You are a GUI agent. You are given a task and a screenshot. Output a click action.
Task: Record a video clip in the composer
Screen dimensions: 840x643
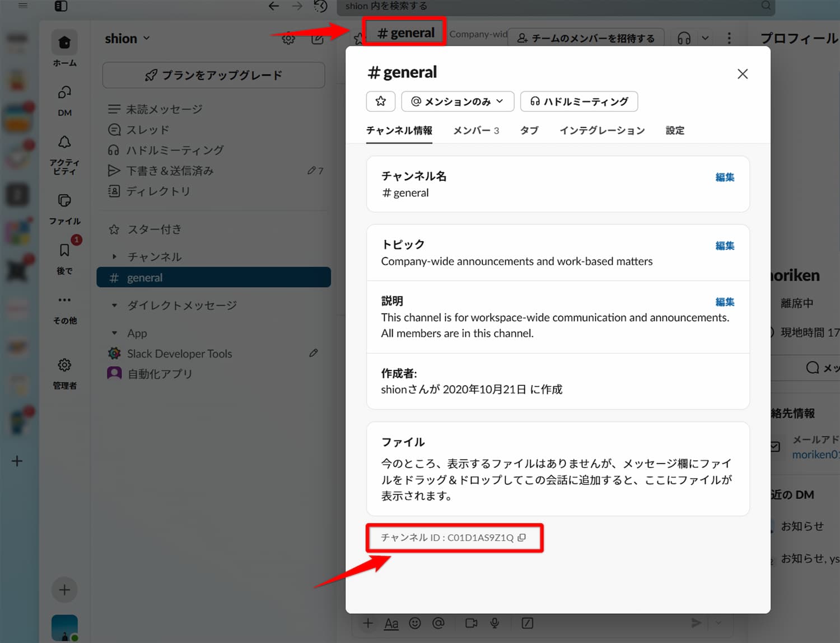pos(471,623)
